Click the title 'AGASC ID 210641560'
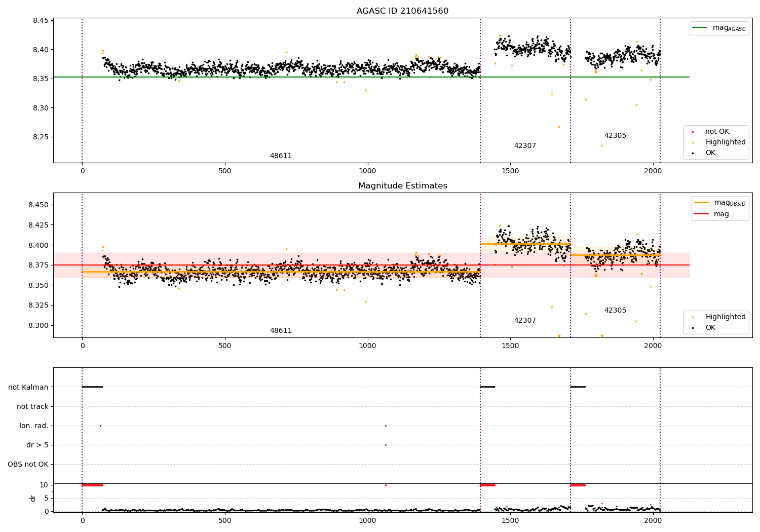Image resolution: width=760 pixels, height=532 pixels. (x=402, y=11)
